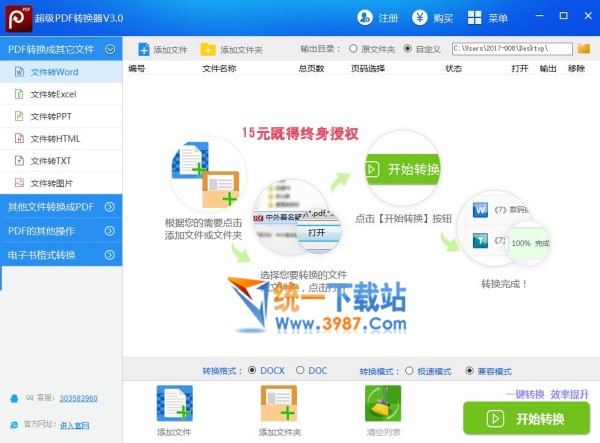Click the Word file icon in sidebar

tap(19, 72)
